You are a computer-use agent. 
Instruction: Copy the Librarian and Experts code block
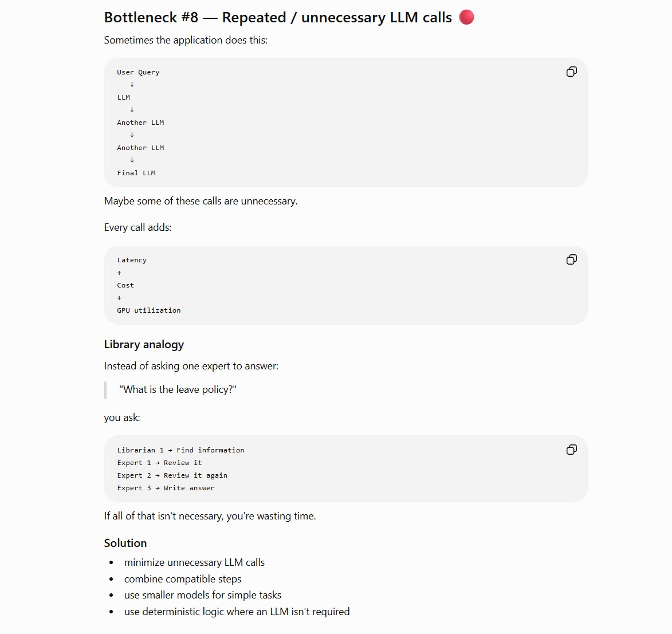pos(571,450)
